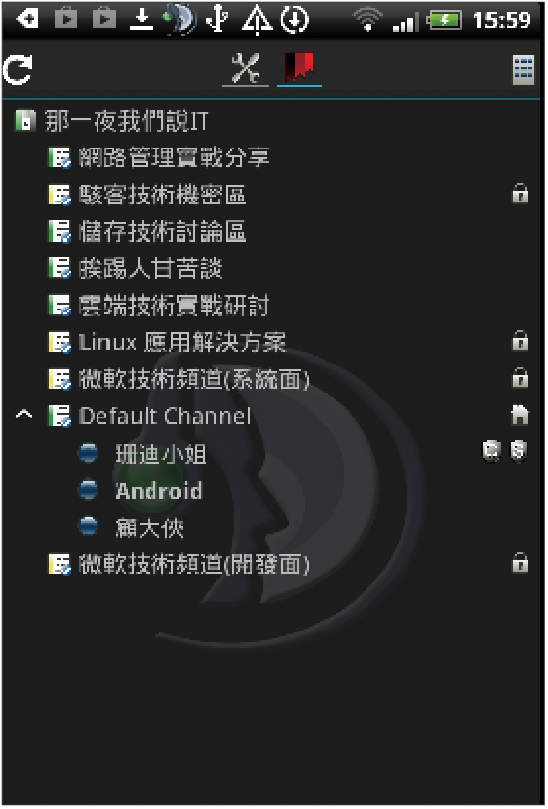This screenshot has height=809, width=548.
Task: Tap the status dot beside 顧大俠
Action: tap(88, 527)
